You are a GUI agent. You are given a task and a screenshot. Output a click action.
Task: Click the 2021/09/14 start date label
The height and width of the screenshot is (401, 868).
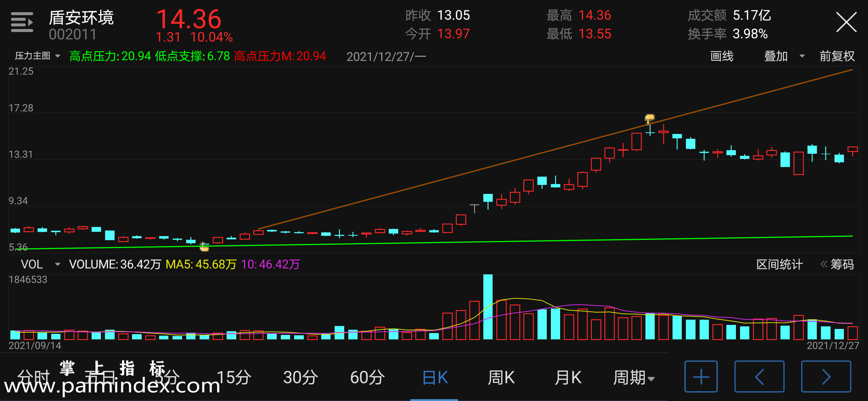pyautogui.click(x=35, y=346)
